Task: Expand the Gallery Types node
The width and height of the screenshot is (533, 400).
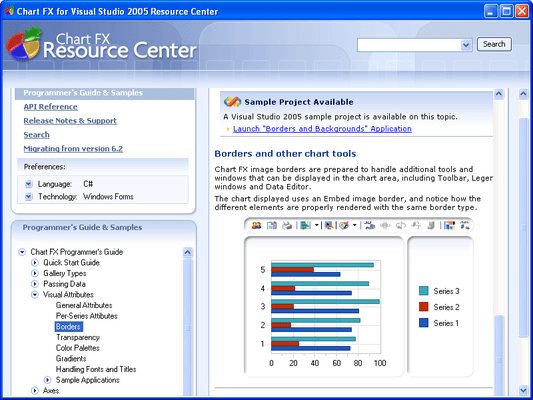Action: pyautogui.click(x=35, y=273)
